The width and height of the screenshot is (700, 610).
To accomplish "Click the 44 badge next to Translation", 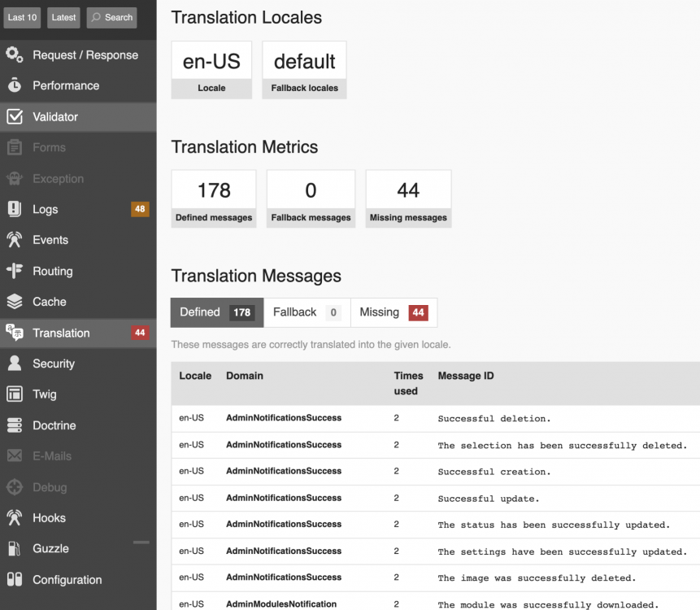I will click(140, 333).
